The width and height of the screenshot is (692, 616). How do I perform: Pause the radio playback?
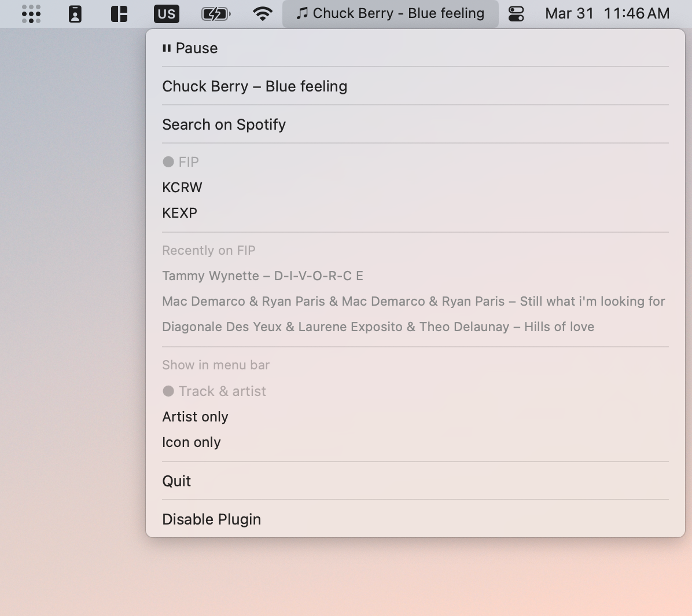pos(190,48)
